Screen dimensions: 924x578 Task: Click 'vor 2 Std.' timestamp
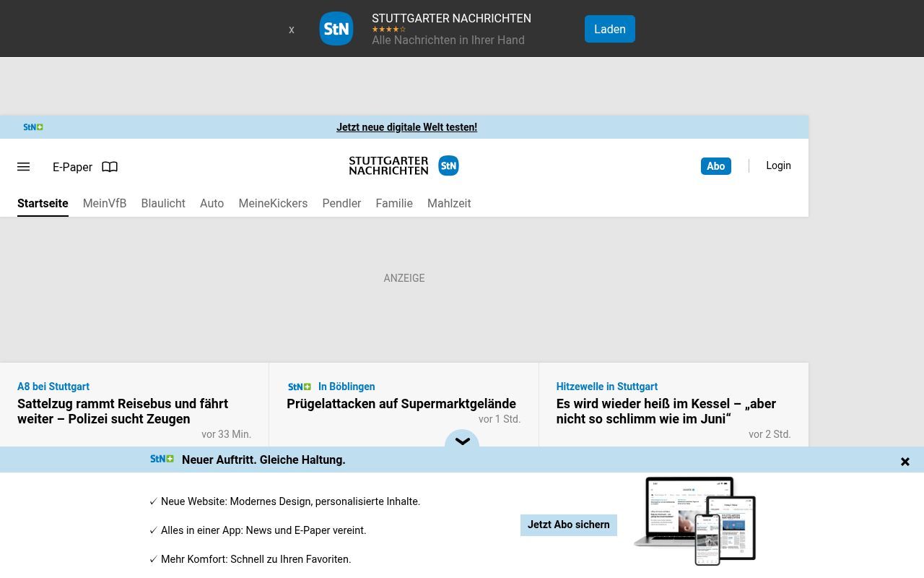click(x=770, y=434)
